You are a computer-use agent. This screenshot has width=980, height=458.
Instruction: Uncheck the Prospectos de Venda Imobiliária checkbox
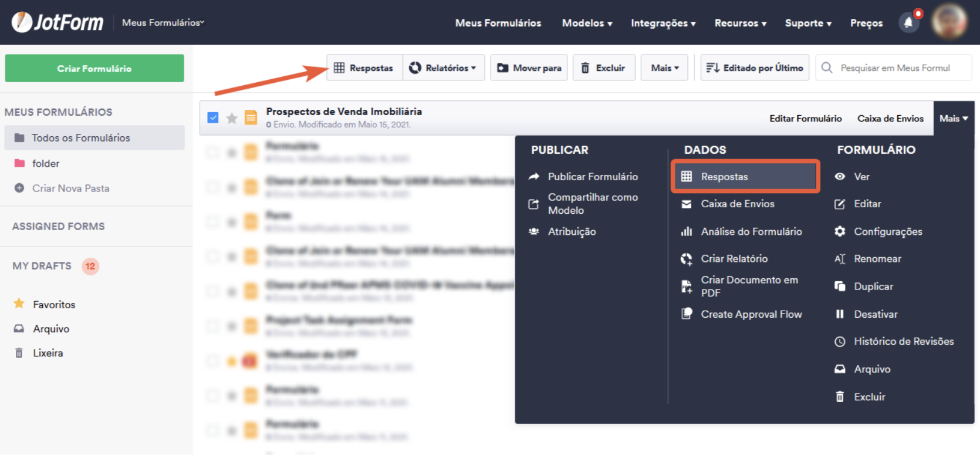213,118
